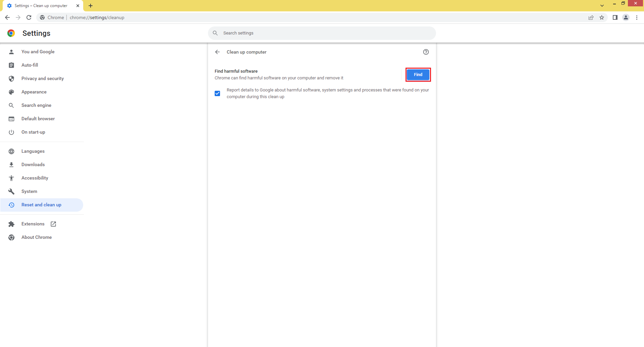Bookmark this page with the star icon

tap(602, 17)
